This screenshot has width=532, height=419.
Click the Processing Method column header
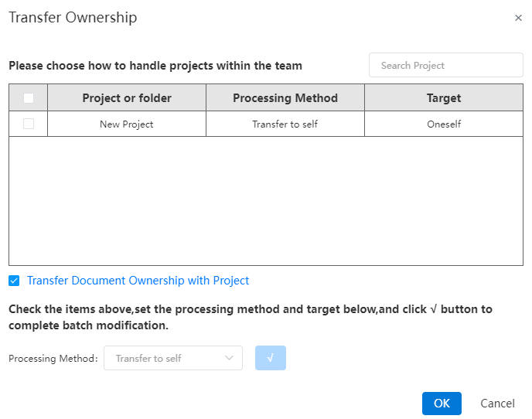(285, 98)
